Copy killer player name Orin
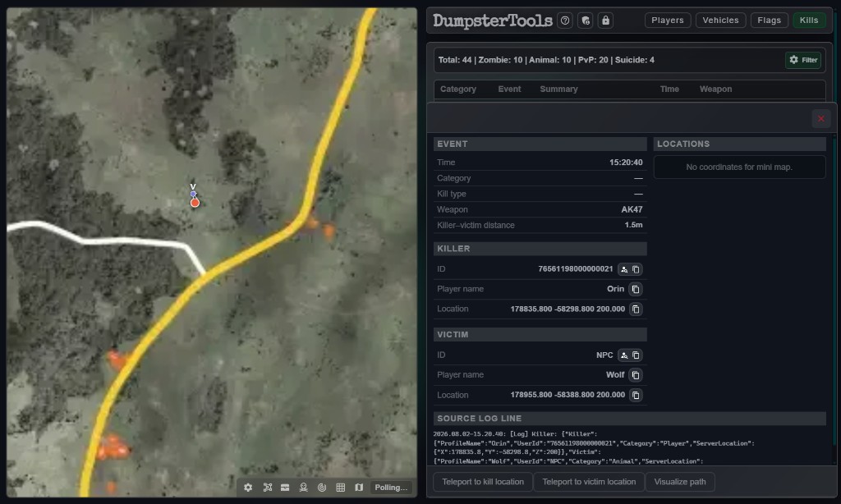The width and height of the screenshot is (841, 504). coord(636,289)
